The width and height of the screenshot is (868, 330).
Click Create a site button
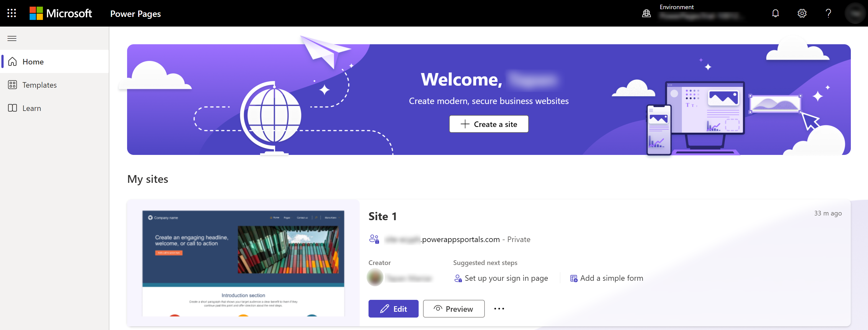(x=489, y=124)
